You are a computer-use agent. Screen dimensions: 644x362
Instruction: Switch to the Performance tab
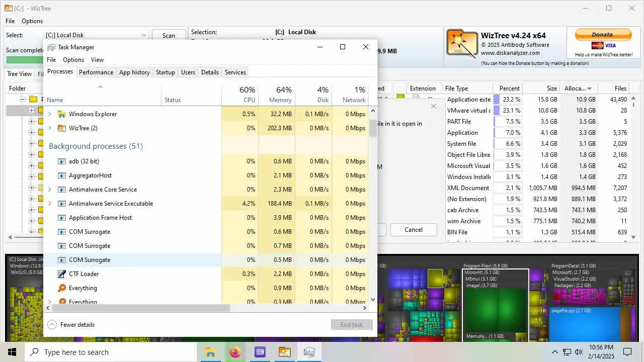pyautogui.click(x=96, y=72)
